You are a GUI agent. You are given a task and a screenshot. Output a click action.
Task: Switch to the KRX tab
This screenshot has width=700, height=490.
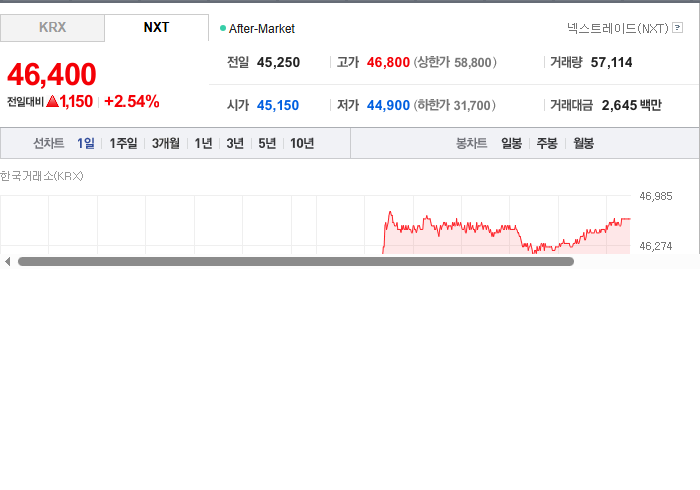(52, 28)
